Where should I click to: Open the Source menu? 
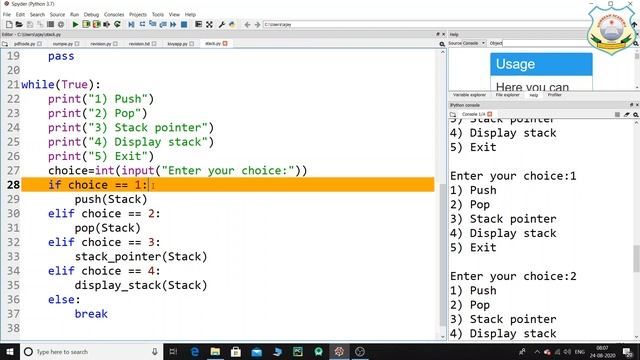[x=57, y=14]
